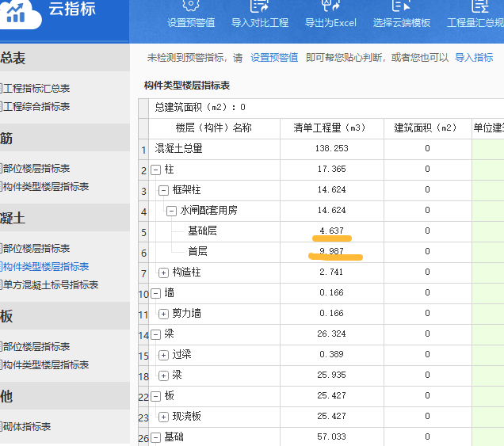Viewport: 504px width, 446px height.
Task: Collapse the 水闸配套用房 row
Action: (171, 211)
